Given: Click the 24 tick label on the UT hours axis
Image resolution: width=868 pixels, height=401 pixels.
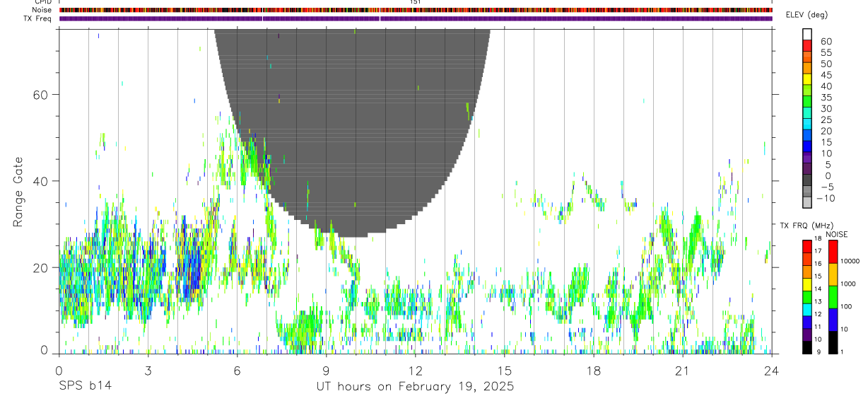Looking at the screenshot, I should coord(771,371).
